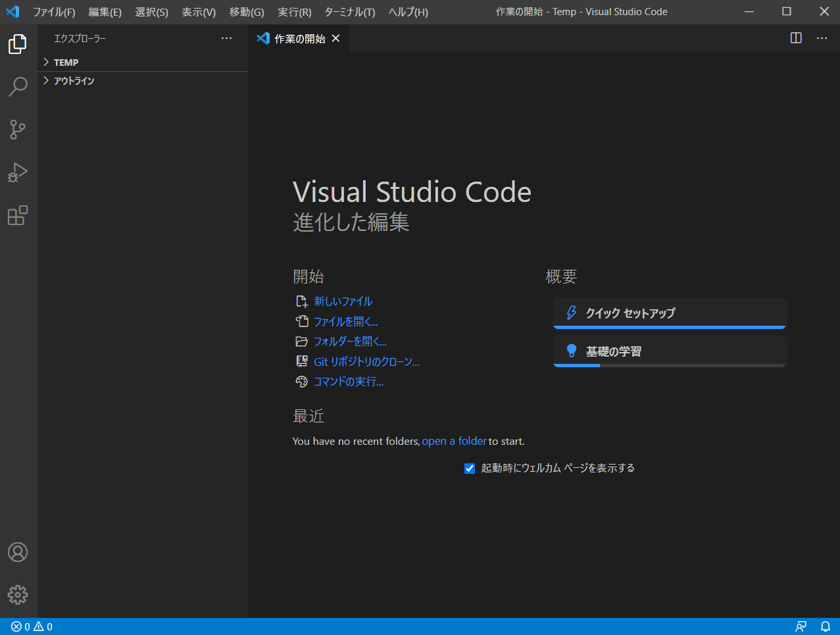Click the フォルダーを開く... link
Screen dimensions: 840x635
pyautogui.click(x=350, y=342)
